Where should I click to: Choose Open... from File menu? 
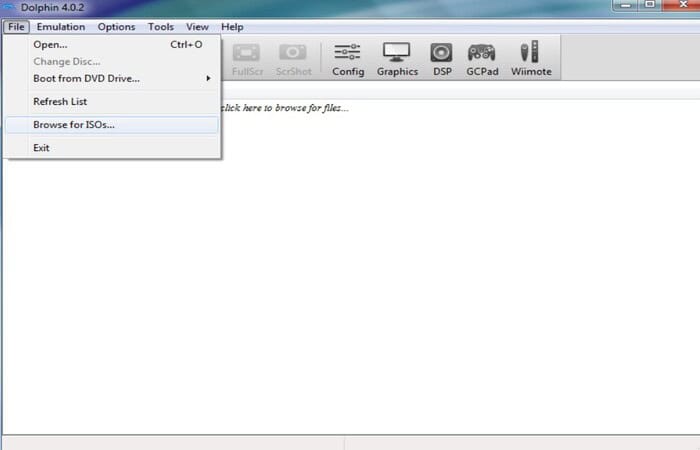(112, 45)
